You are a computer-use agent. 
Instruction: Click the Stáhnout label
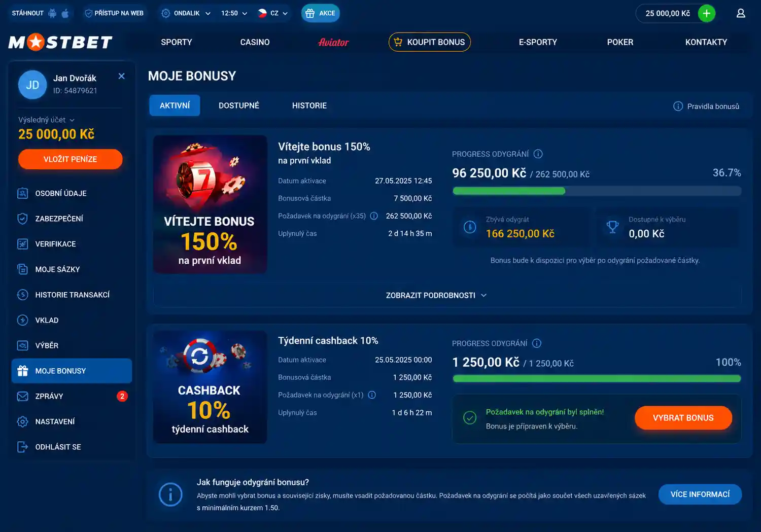27,13
